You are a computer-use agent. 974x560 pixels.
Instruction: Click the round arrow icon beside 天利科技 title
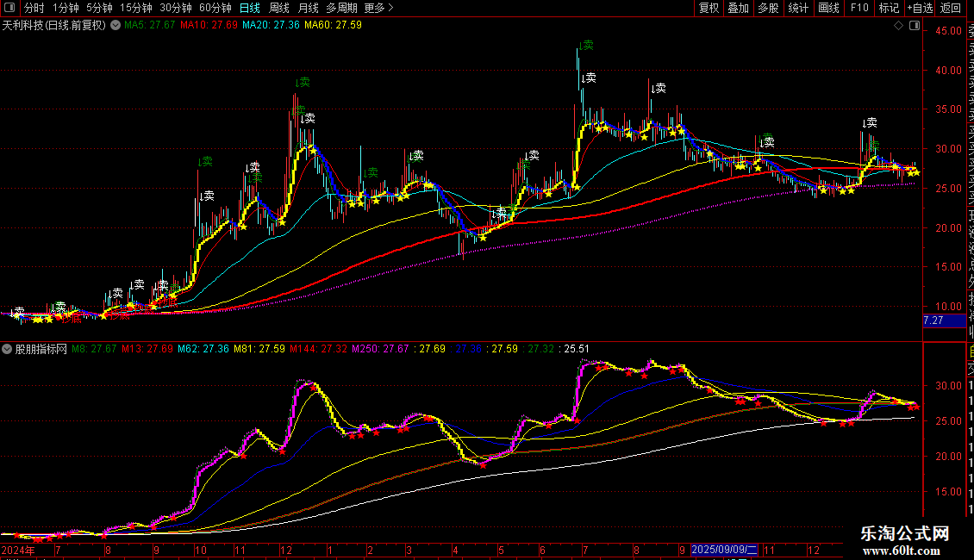pyautogui.click(x=116, y=26)
